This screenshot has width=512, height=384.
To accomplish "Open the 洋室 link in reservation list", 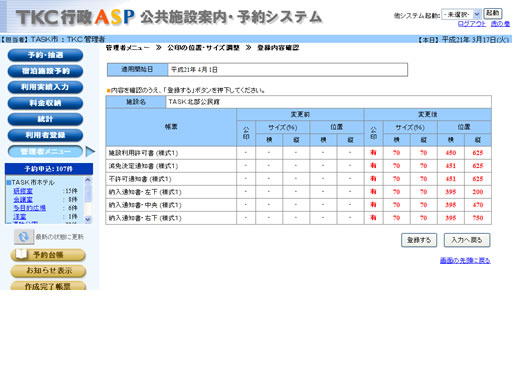I will pos(20,217).
